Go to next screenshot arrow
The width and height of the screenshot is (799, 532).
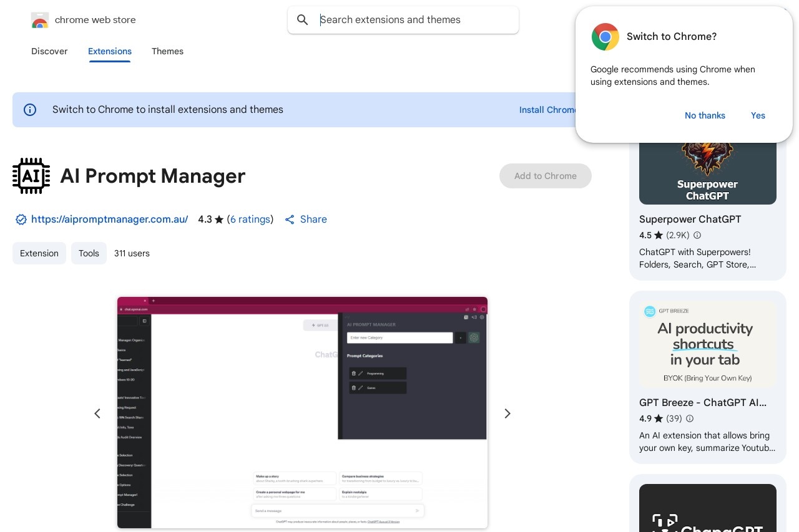[x=507, y=414]
